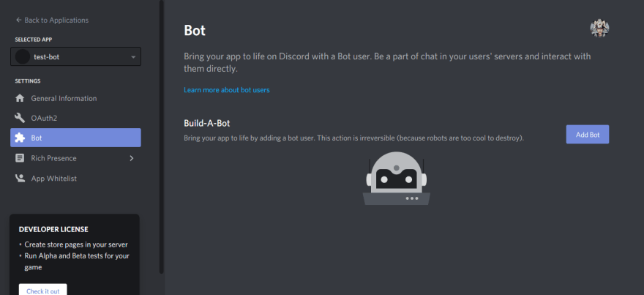Click the home icon beside General Information

[20, 98]
